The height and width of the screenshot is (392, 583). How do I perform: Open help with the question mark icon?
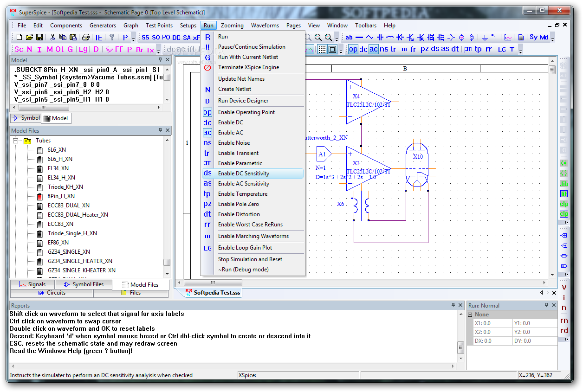pos(112,37)
